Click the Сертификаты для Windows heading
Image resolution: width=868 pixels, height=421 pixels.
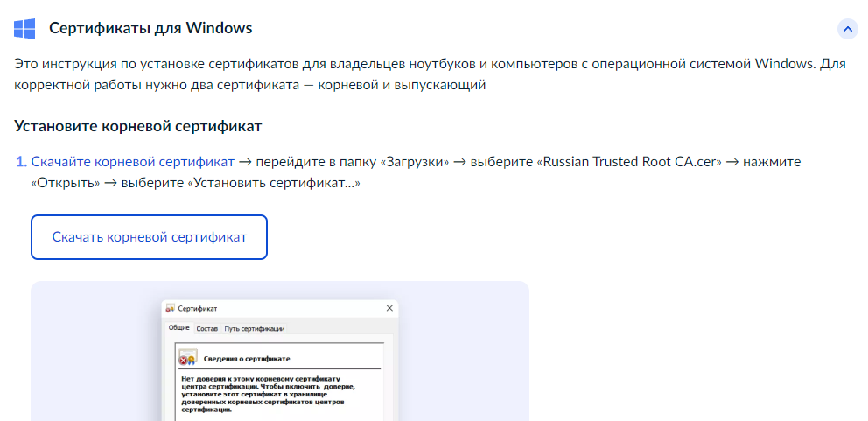(x=150, y=28)
